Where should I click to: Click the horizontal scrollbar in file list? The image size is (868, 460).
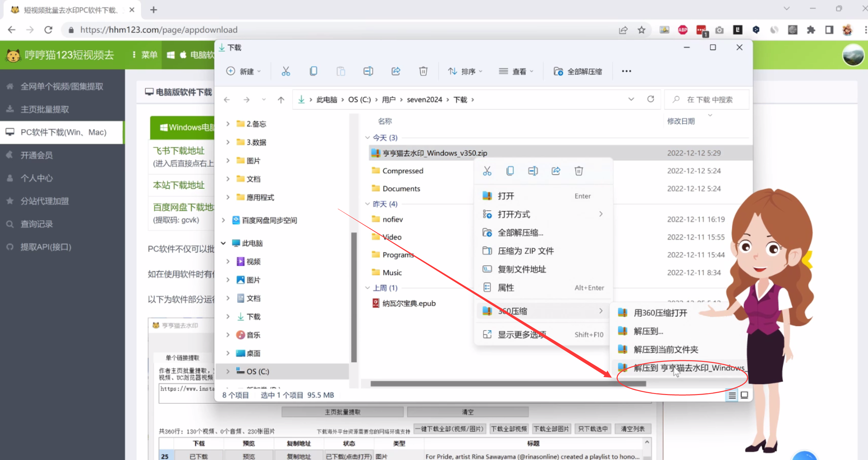[x=508, y=384]
